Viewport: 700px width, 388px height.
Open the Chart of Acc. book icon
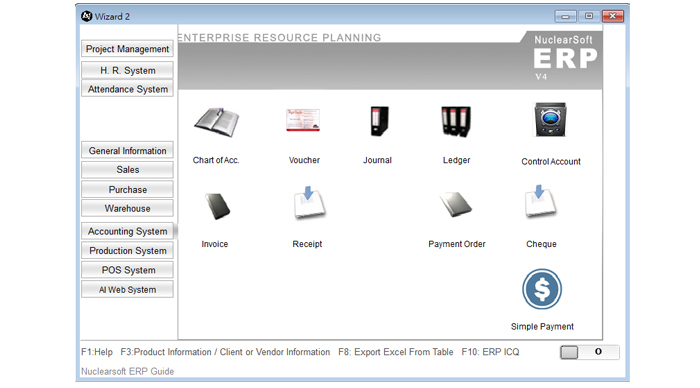[x=217, y=122]
